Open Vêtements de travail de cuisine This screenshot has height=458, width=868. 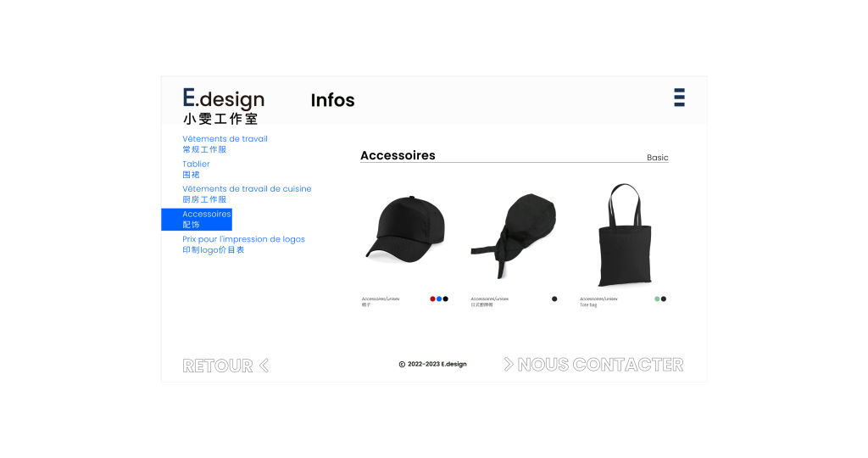pyautogui.click(x=247, y=194)
